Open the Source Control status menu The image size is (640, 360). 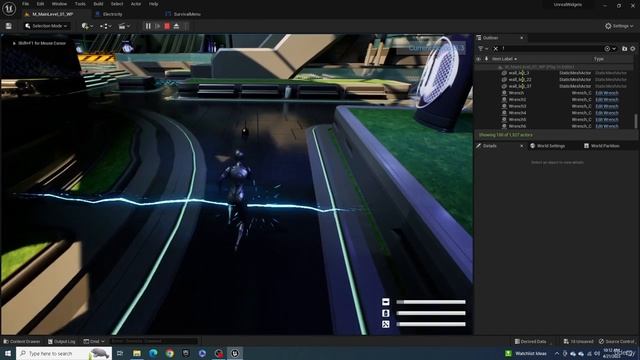pos(617,341)
